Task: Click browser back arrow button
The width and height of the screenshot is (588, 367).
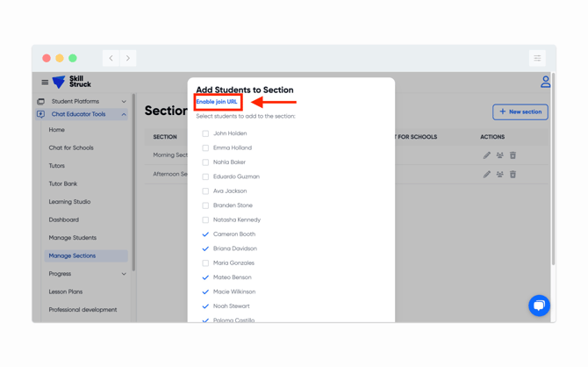Action: 111,58
